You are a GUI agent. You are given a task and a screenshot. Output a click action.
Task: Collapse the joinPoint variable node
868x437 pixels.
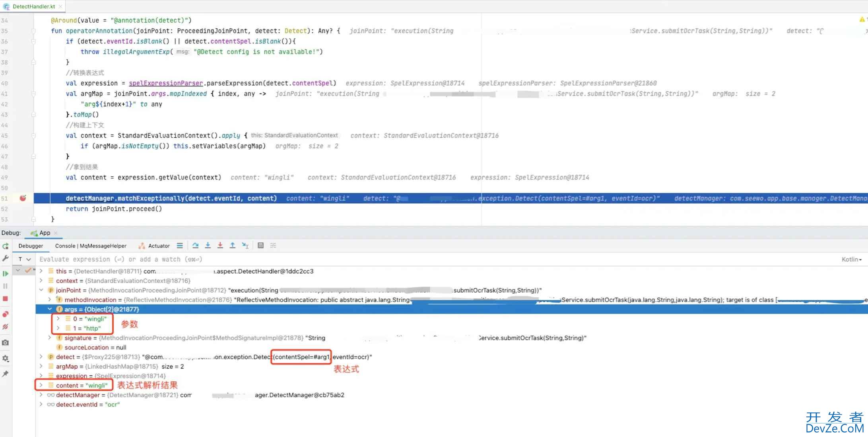point(41,290)
